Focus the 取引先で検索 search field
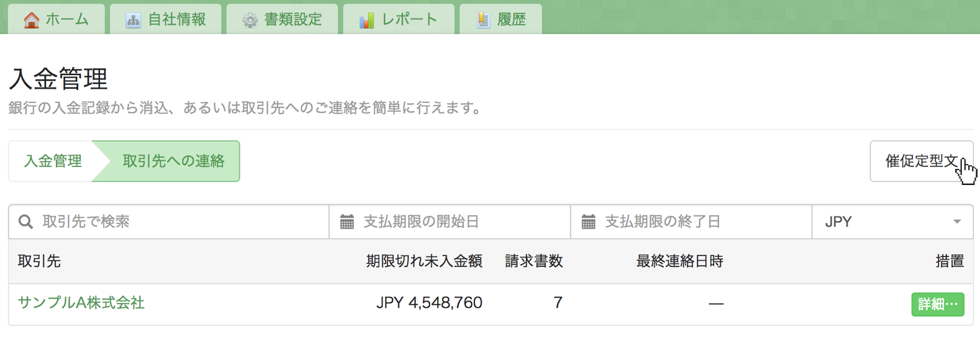 click(169, 222)
